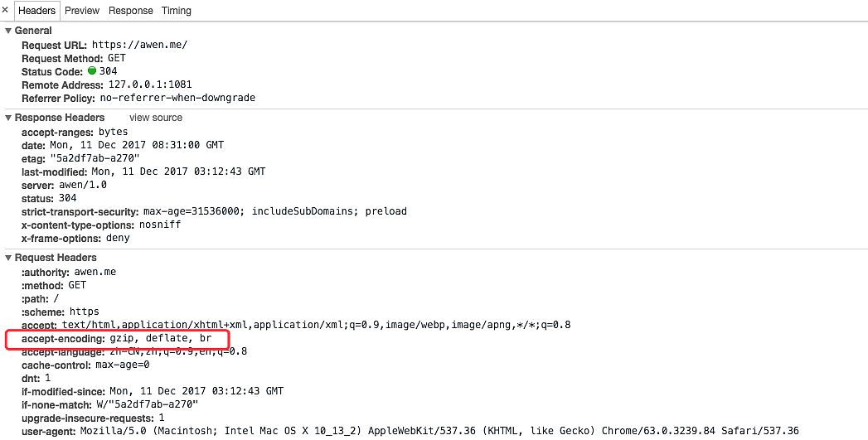The height and width of the screenshot is (440, 868).
Task: Collapse the General section
Action: pyautogui.click(x=8, y=31)
